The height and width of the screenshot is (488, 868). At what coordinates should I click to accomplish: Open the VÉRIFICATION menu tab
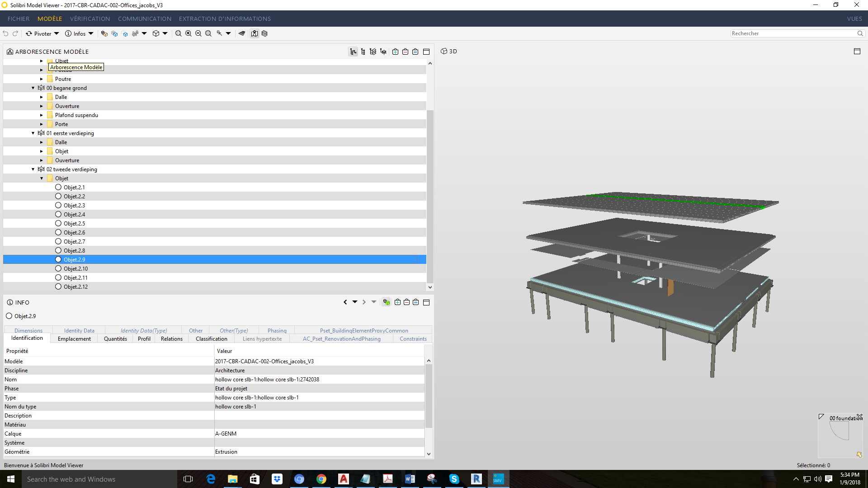pyautogui.click(x=90, y=19)
